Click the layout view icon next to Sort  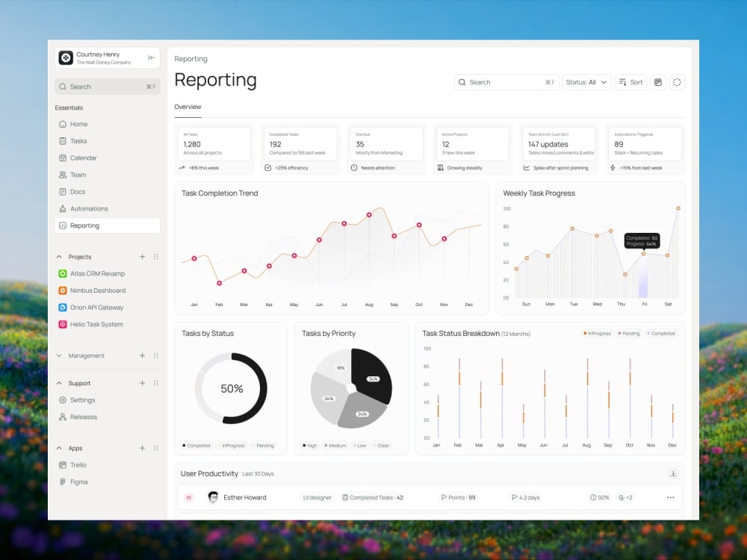(x=658, y=82)
